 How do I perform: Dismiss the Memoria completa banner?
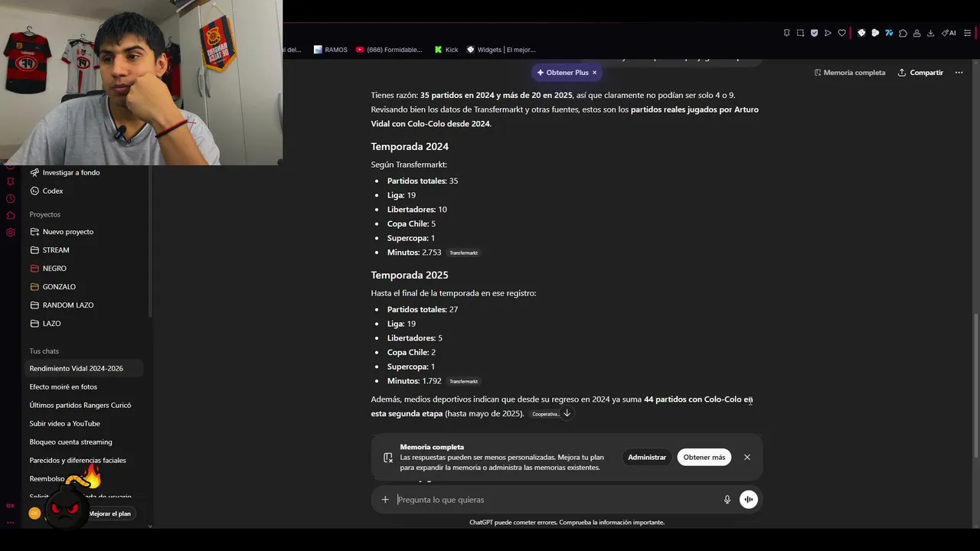(x=747, y=457)
